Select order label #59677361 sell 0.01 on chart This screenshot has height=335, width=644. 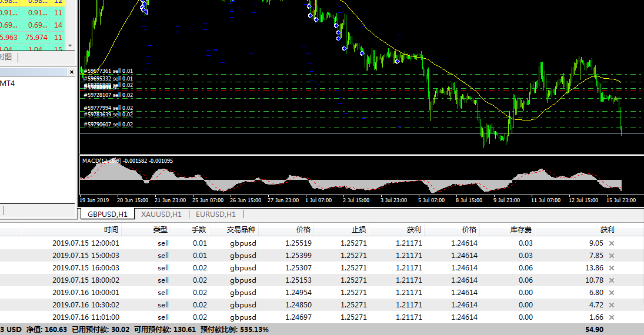[108, 71]
